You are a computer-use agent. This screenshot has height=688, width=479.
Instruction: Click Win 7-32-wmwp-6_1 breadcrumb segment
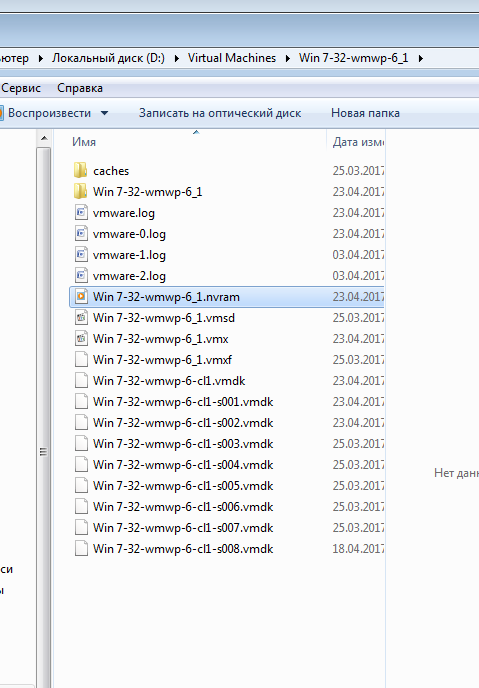point(354,58)
